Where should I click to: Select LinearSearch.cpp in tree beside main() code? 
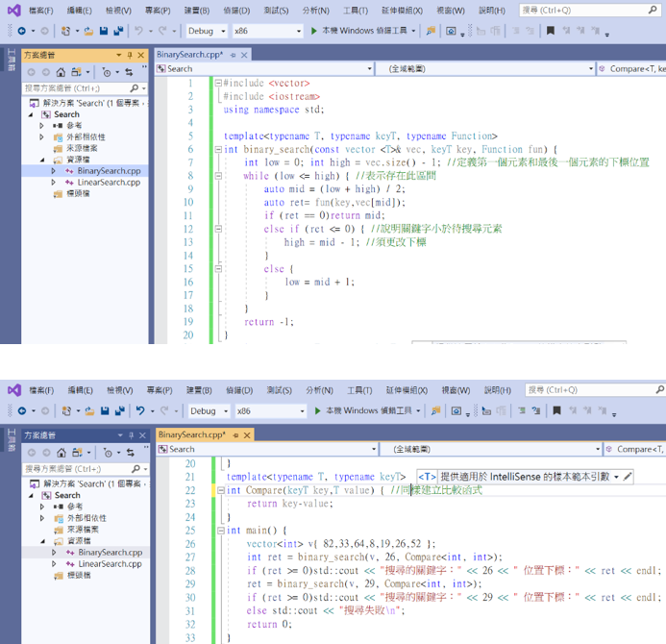point(110,563)
